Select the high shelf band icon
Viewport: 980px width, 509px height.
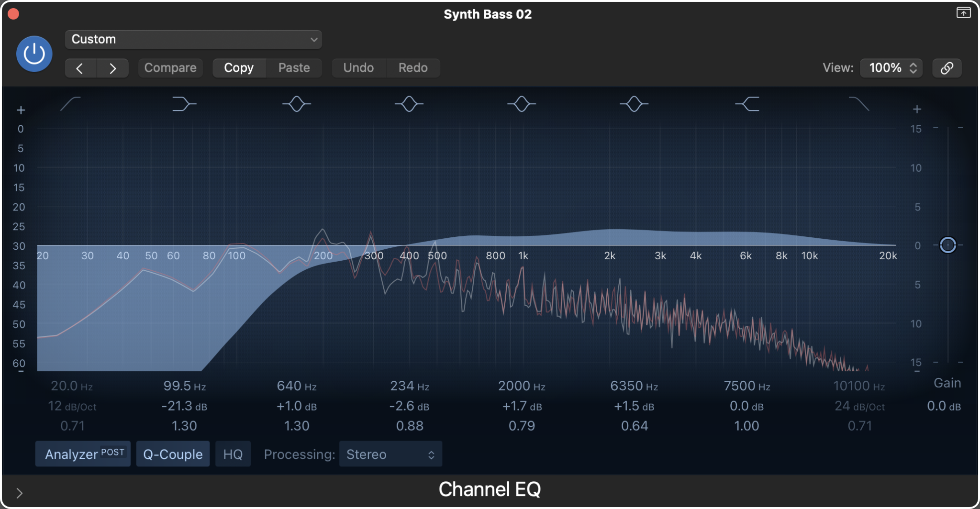(x=746, y=103)
